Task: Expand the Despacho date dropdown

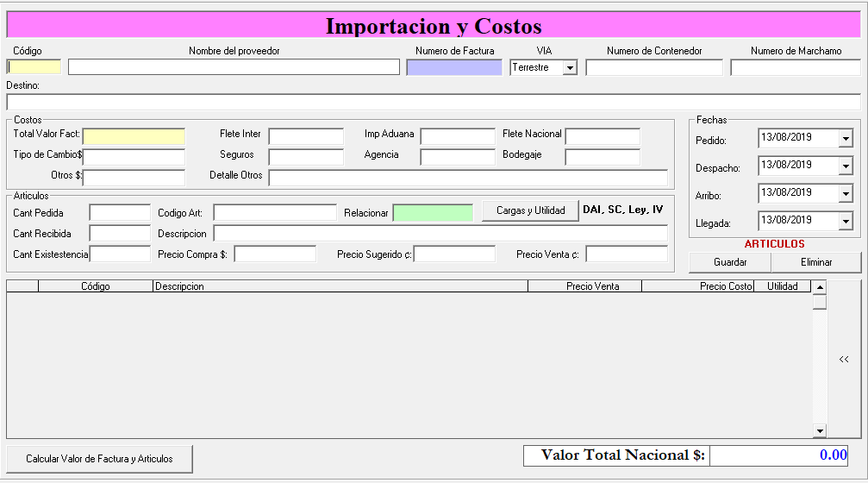Action: click(x=845, y=166)
